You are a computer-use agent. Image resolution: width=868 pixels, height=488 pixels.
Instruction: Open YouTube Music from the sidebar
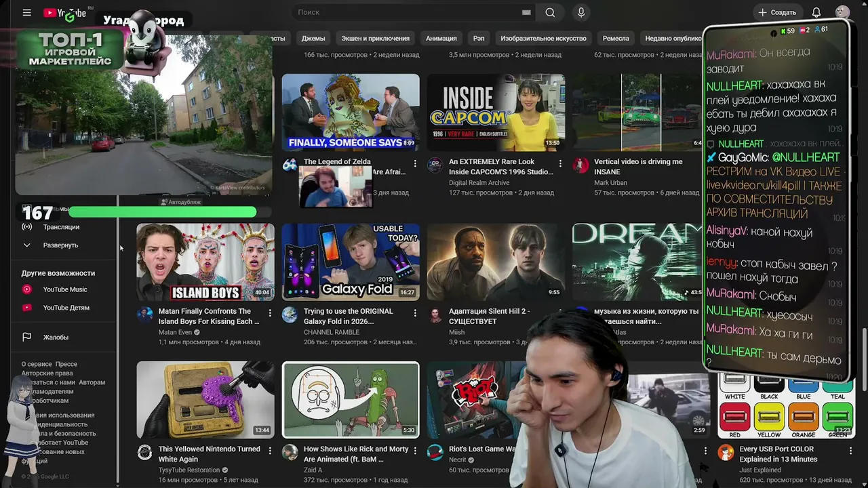click(x=65, y=289)
